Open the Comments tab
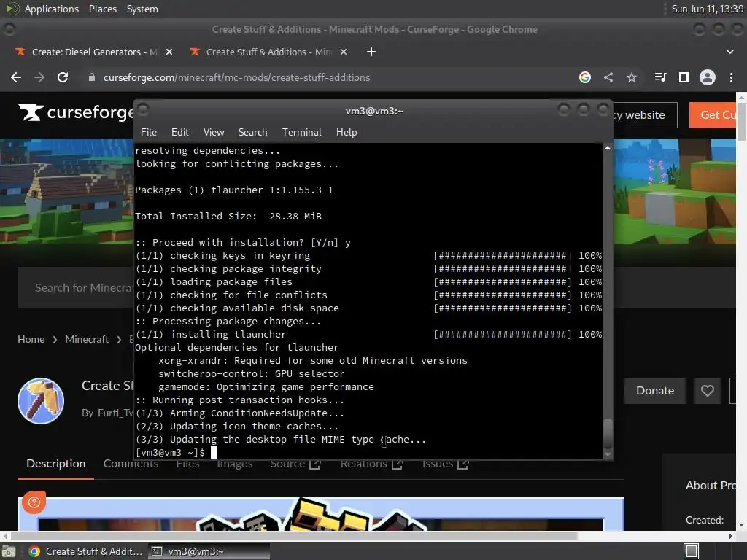The height and width of the screenshot is (560, 747). (131, 464)
